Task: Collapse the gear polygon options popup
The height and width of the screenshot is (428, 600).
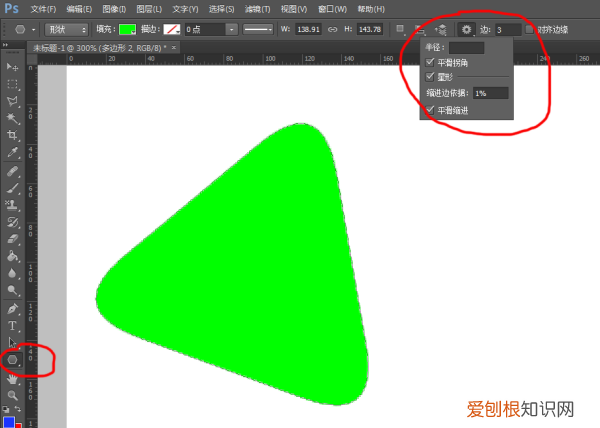Action: (x=466, y=30)
